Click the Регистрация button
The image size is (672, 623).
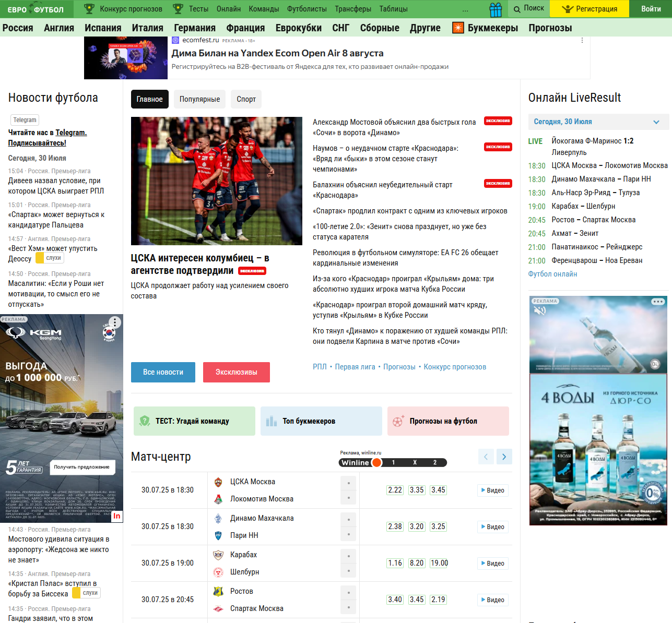(x=590, y=9)
